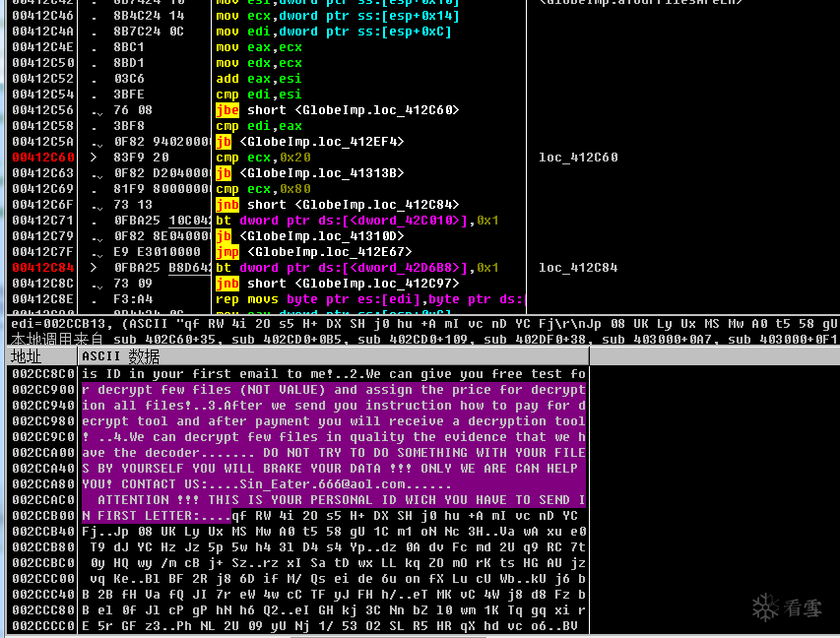Select dump address 002CCC40
840x638 pixels.
[43, 595]
